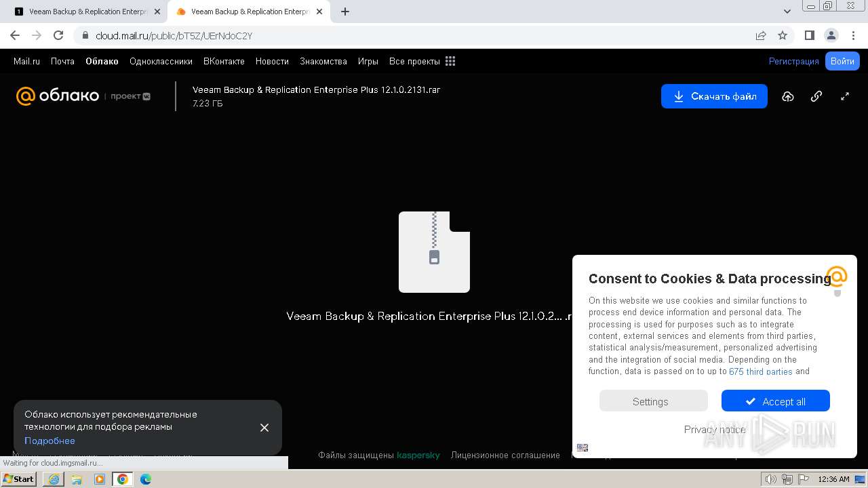This screenshot has height=488, width=868.
Task: Open Новости in the top bar
Action: [272, 61]
